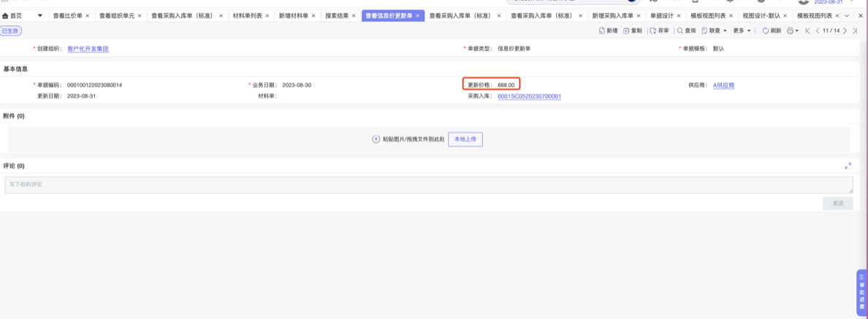Jump to the last record arrow
The image size is (868, 319).
tap(855, 31)
